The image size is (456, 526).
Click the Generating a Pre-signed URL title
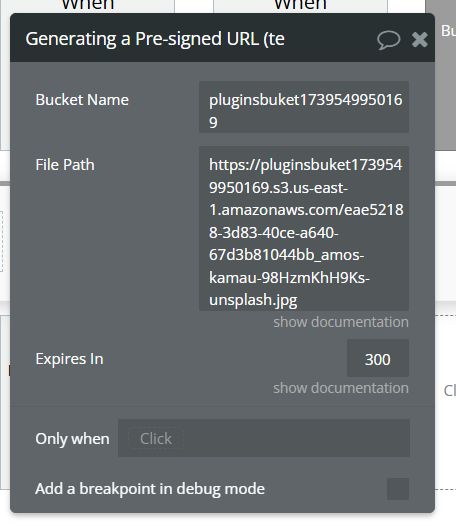click(155, 39)
